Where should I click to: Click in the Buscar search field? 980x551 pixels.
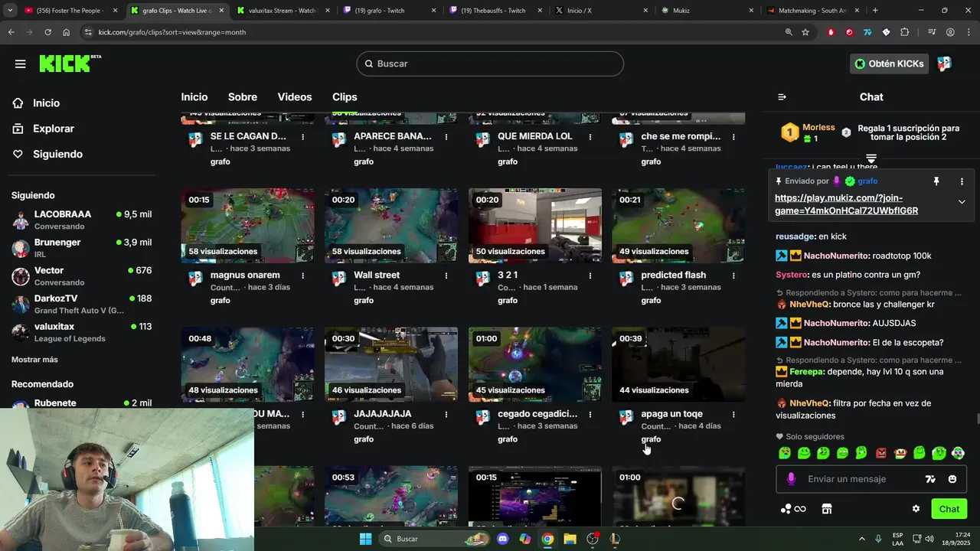click(x=490, y=64)
